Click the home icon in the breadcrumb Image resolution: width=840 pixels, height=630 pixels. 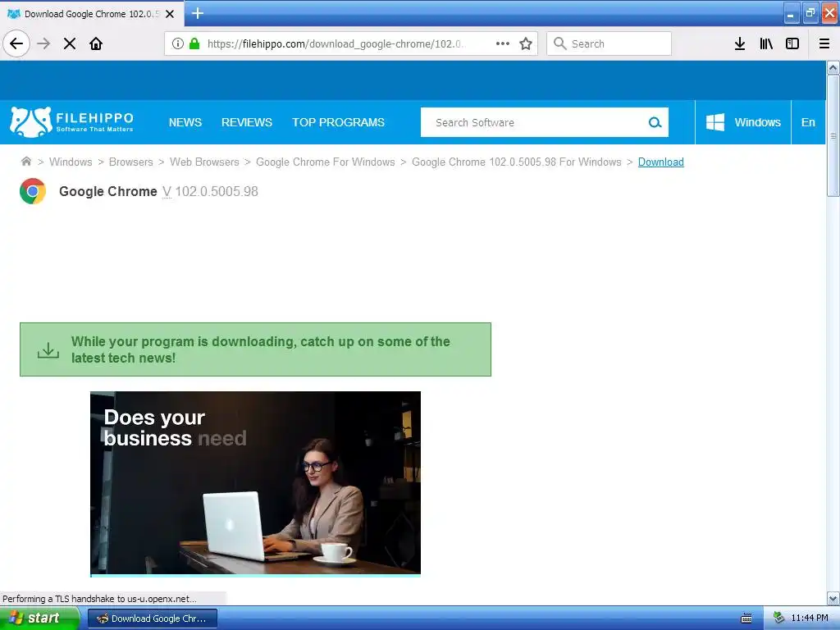click(25, 162)
